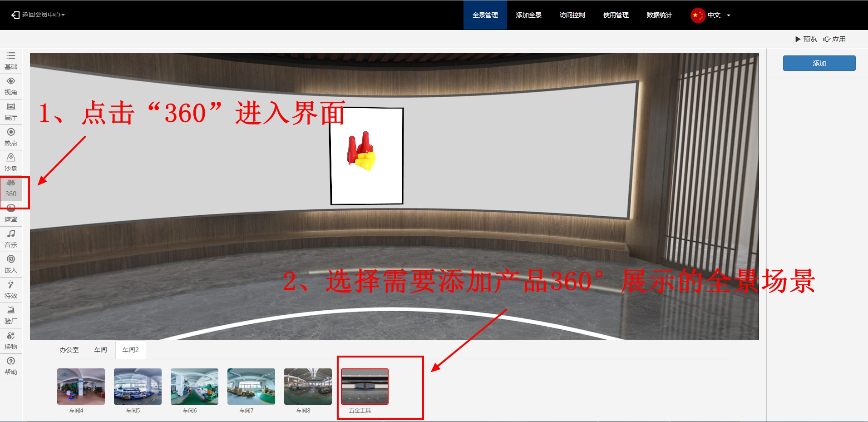Image resolution: width=868 pixels, height=422 pixels.
Task: Select the 车间 scene group tab
Action: 100,350
